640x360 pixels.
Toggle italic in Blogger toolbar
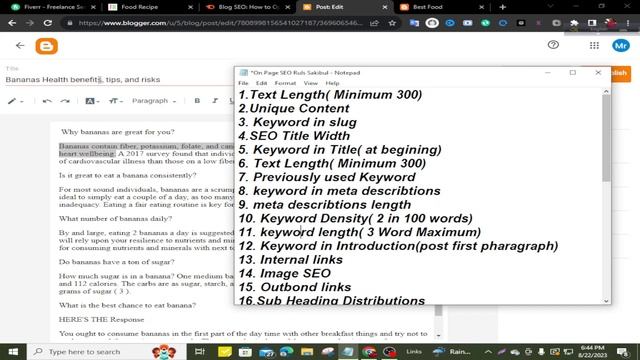click(x=215, y=100)
